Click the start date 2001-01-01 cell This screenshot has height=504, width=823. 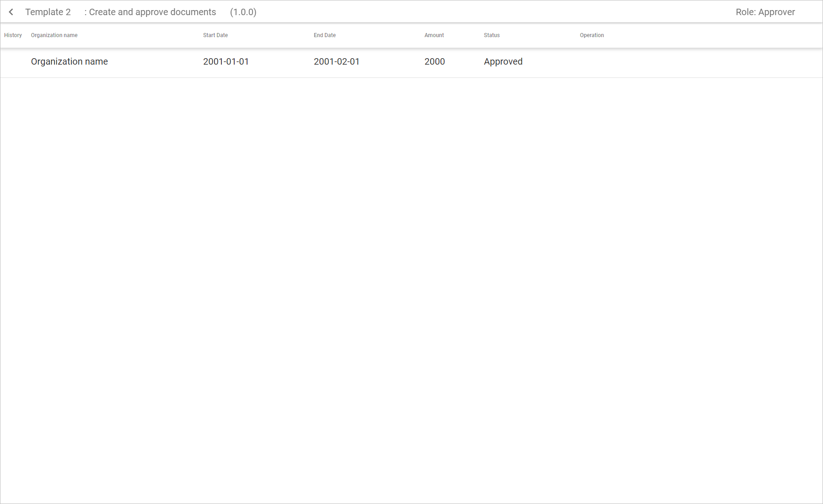pos(226,61)
